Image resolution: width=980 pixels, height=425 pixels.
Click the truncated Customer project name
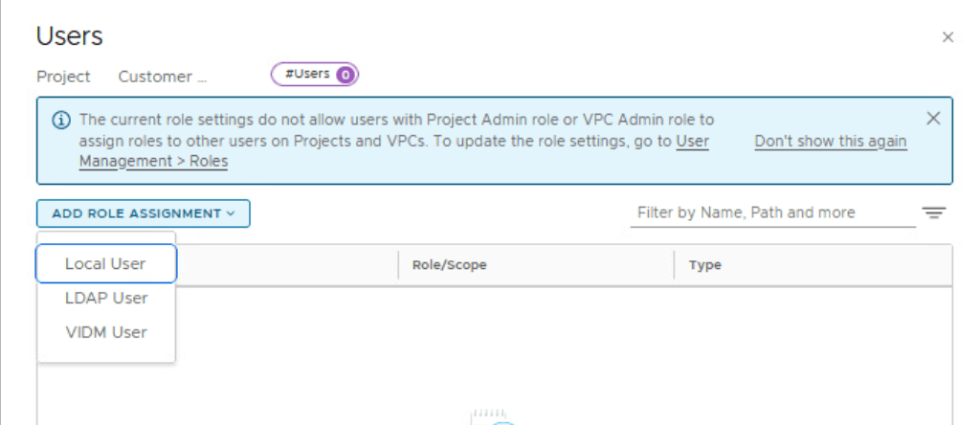[x=162, y=77]
